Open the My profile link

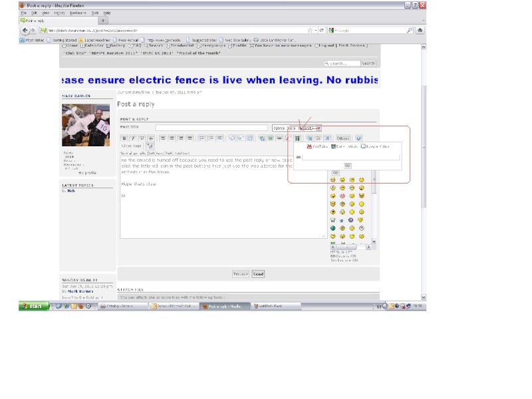pos(88,173)
